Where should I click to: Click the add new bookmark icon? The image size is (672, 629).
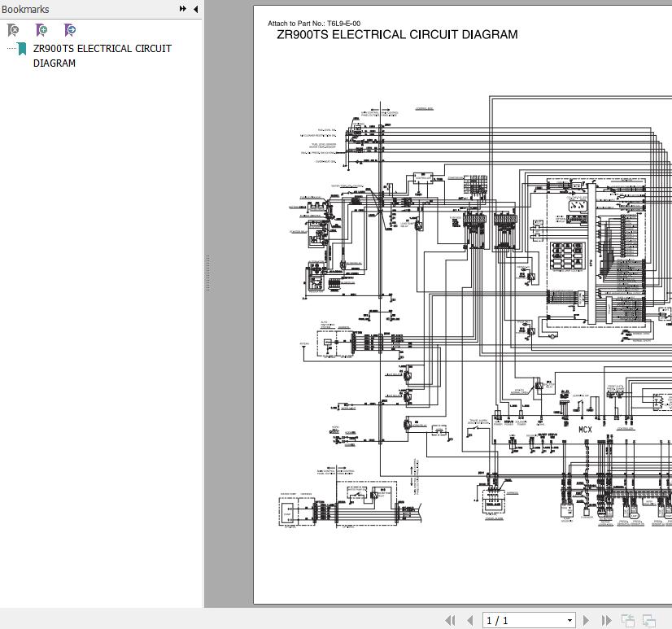(41, 30)
